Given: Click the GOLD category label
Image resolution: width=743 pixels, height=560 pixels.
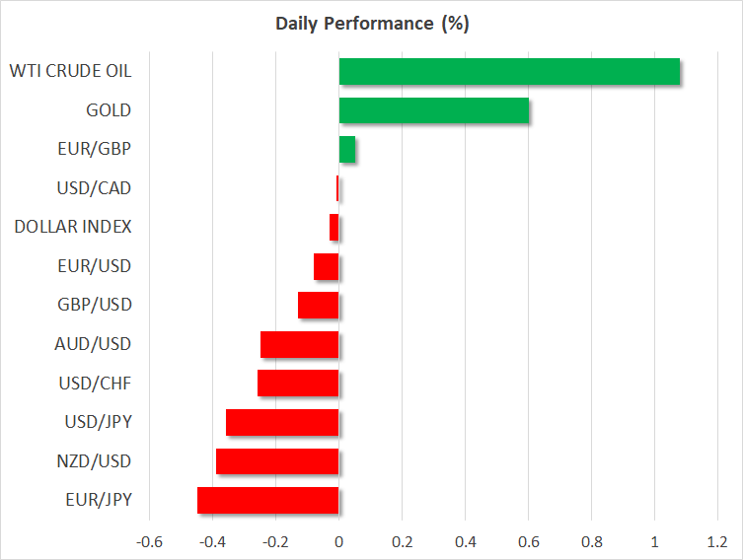Looking at the screenshot, I should [110, 109].
